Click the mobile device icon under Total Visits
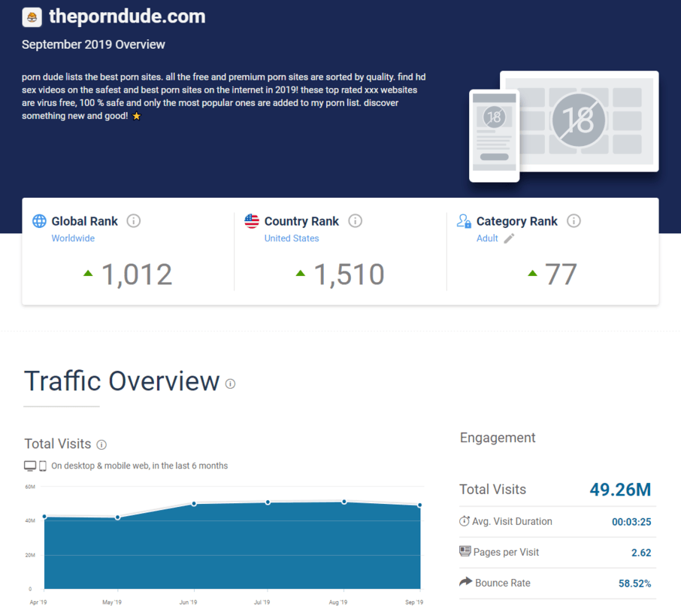 [43, 466]
